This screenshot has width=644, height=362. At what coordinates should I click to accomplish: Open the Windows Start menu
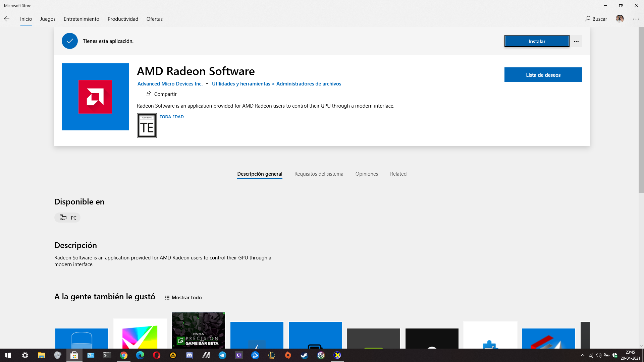pyautogui.click(x=8, y=355)
